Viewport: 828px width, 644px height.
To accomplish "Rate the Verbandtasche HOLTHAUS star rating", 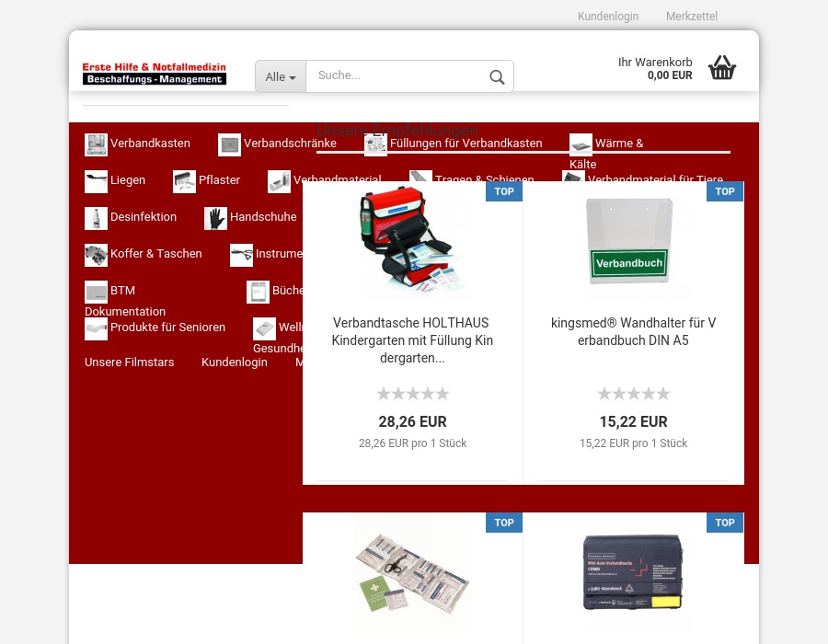I will pyautogui.click(x=412, y=394).
